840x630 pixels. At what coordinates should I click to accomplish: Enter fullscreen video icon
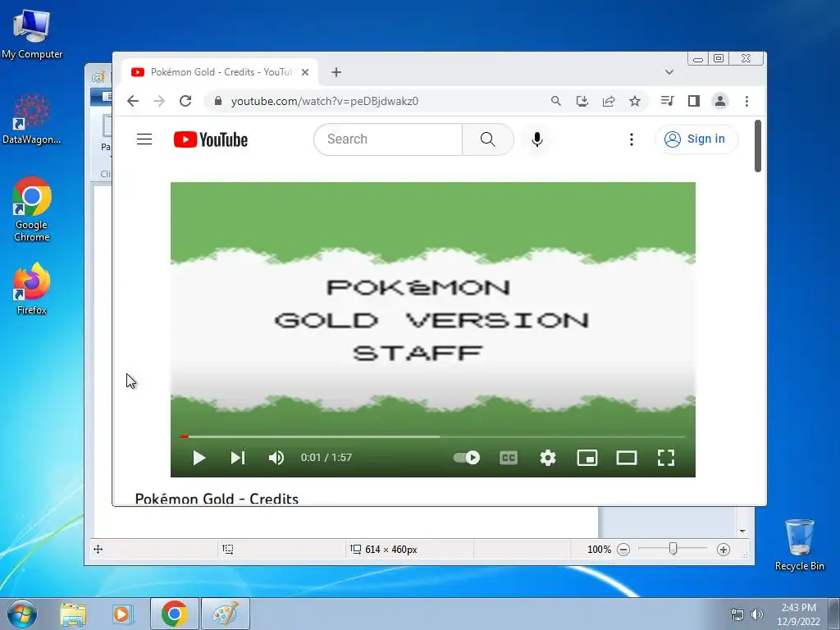[666, 458]
